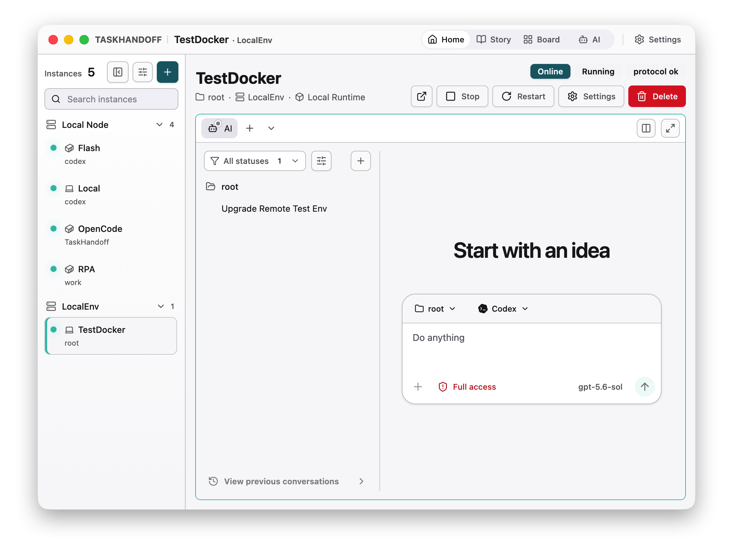Image resolution: width=733 pixels, height=560 pixels.
Task: Select the Flash codex instance
Action: [111, 154]
